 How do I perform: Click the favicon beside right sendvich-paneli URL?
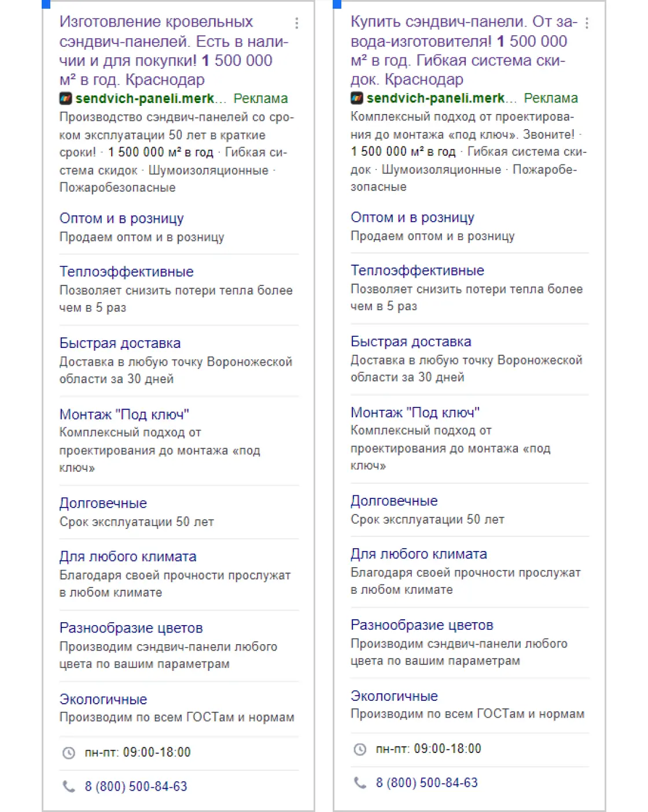(x=357, y=98)
